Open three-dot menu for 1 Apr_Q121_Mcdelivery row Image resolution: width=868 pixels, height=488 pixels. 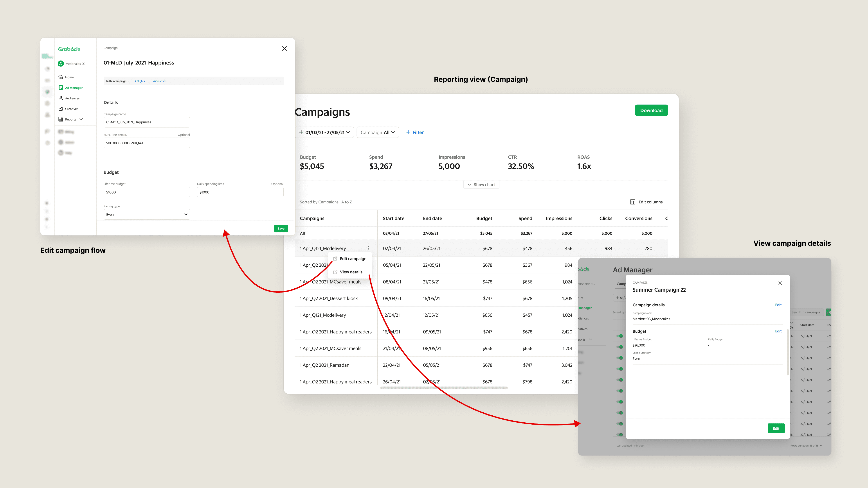(368, 248)
